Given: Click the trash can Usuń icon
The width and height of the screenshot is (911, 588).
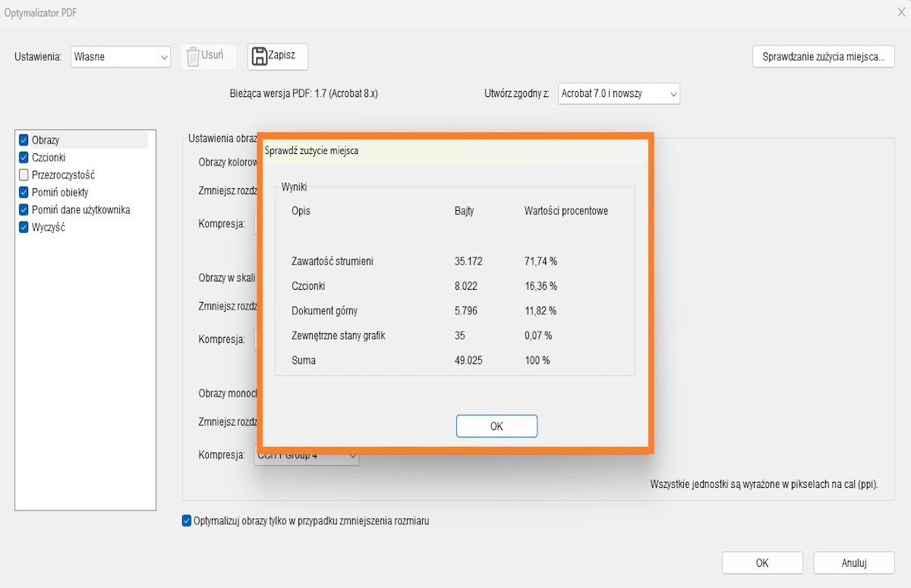Looking at the screenshot, I should [193, 57].
